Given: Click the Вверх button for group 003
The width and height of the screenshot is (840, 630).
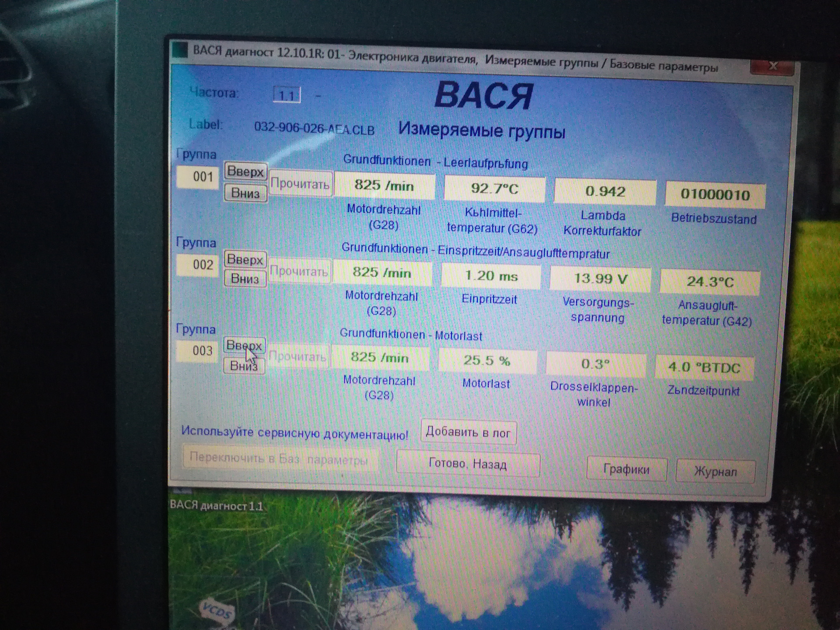Looking at the screenshot, I should 244,345.
